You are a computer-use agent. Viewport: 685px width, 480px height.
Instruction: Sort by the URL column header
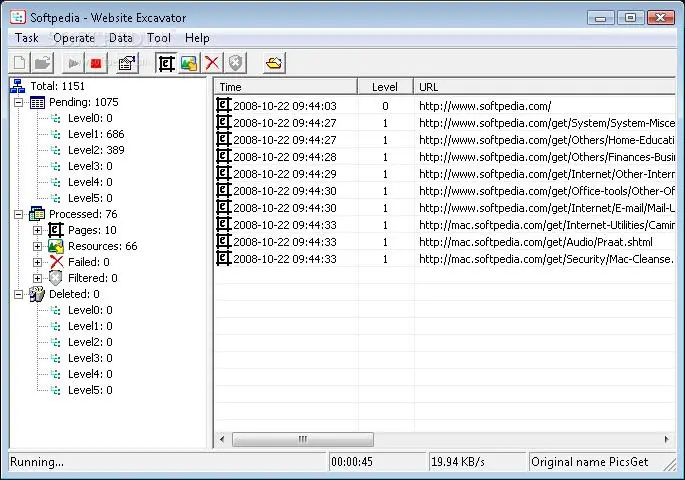544,86
